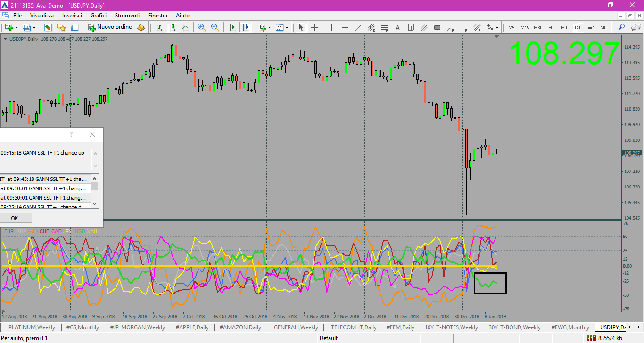This screenshot has height=343, width=644.
Task: Expand the USDJPY,Daily chart title triangle
Action: point(5,39)
